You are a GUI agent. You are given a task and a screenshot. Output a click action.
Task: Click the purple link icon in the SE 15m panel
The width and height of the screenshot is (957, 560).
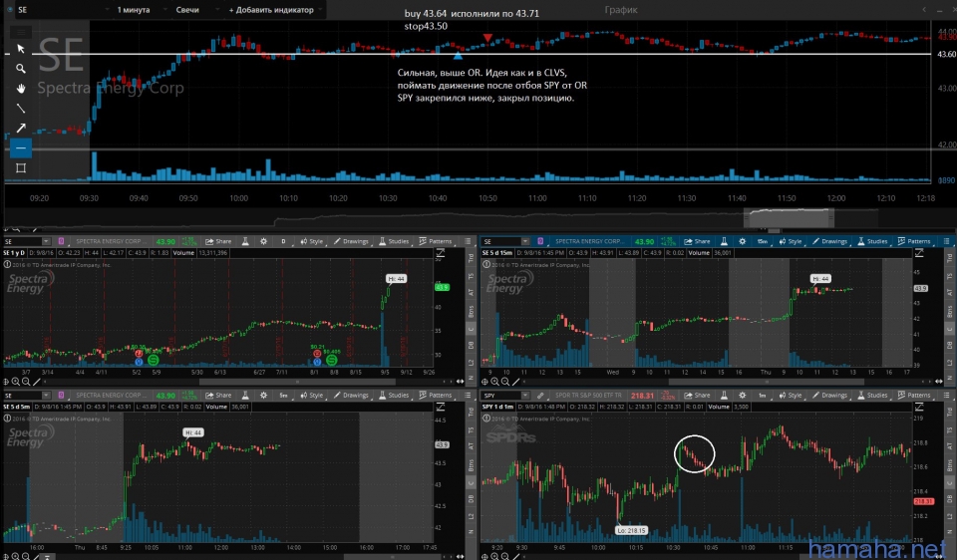[540, 241]
